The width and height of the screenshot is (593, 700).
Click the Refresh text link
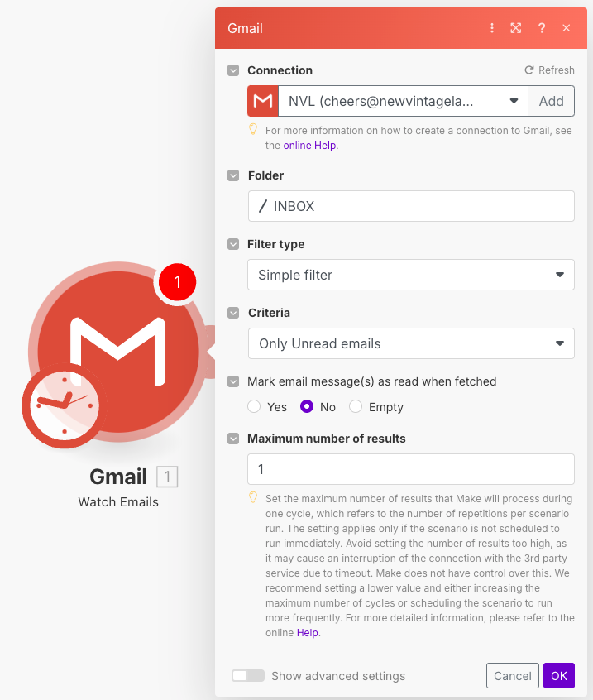tap(557, 70)
